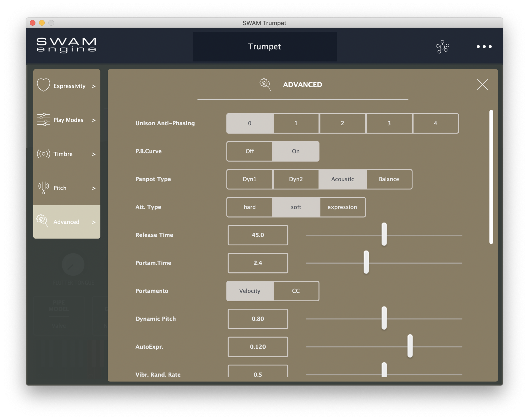The width and height of the screenshot is (529, 420).
Task: Set Unison Anti-Phasing to 1
Action: click(x=296, y=123)
